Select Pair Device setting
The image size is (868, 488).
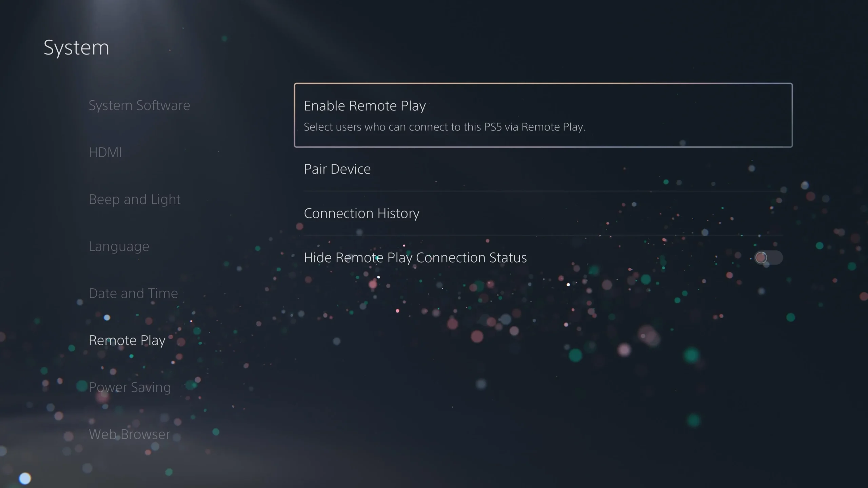pos(337,168)
